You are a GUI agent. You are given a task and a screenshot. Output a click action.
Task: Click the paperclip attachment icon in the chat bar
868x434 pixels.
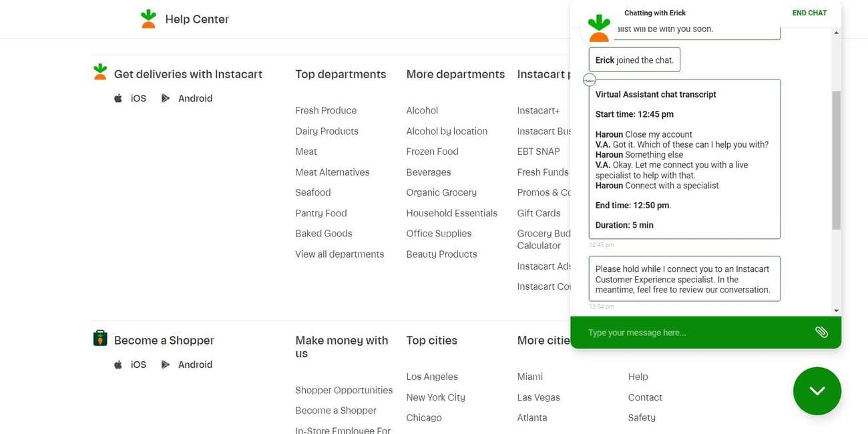pos(821,332)
